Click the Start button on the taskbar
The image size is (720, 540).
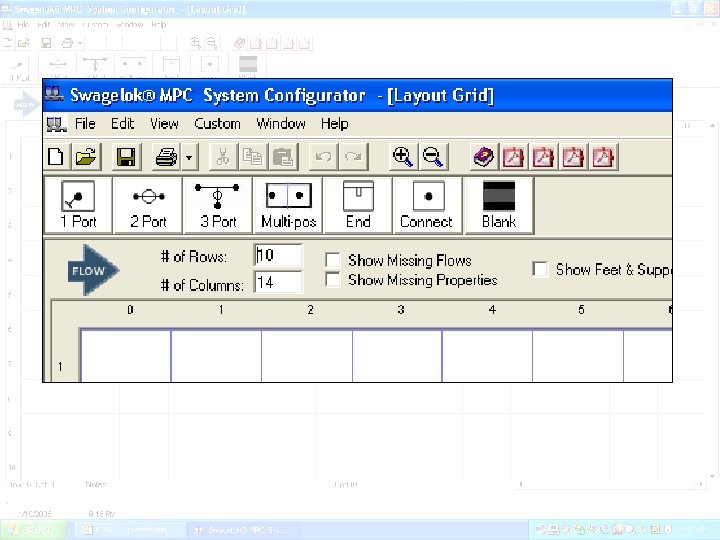[x=32, y=530]
